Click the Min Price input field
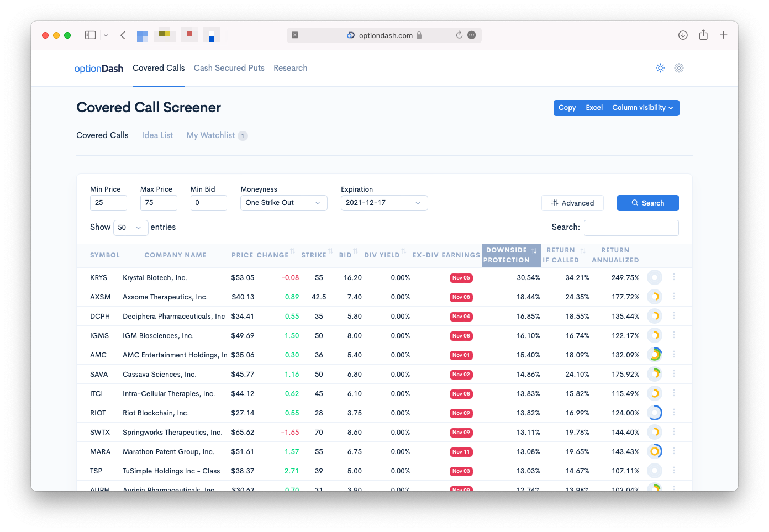769x532 pixels. click(108, 203)
